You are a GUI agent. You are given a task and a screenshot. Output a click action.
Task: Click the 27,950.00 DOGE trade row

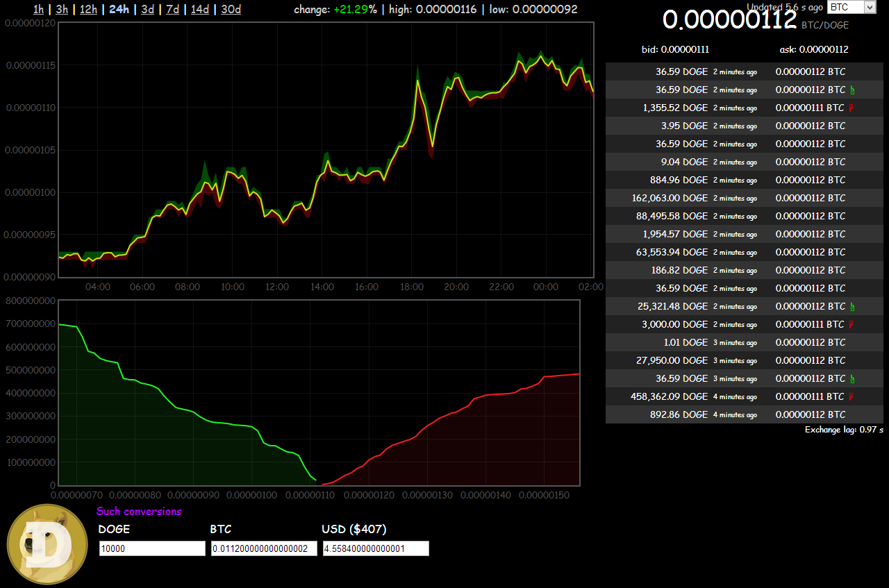(x=745, y=360)
